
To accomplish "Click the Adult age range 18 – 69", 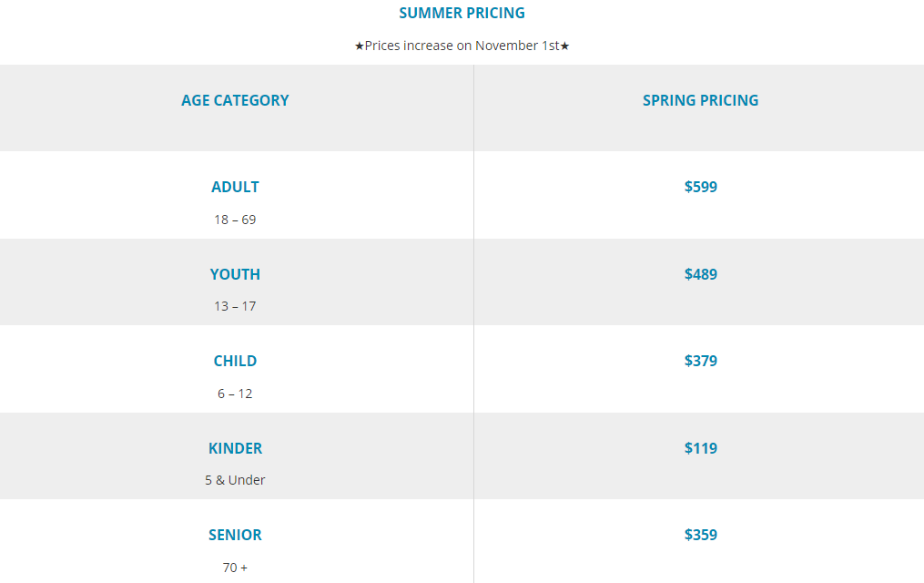I will click(x=235, y=220).
